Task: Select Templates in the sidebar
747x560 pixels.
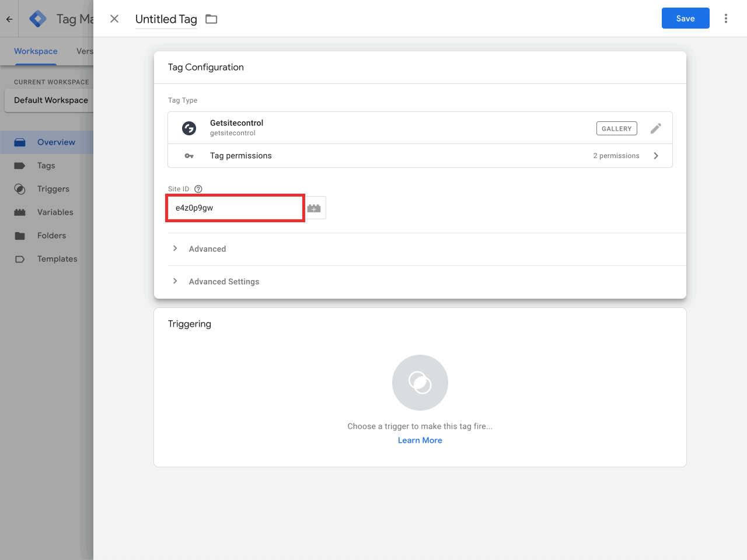Action: [57, 258]
